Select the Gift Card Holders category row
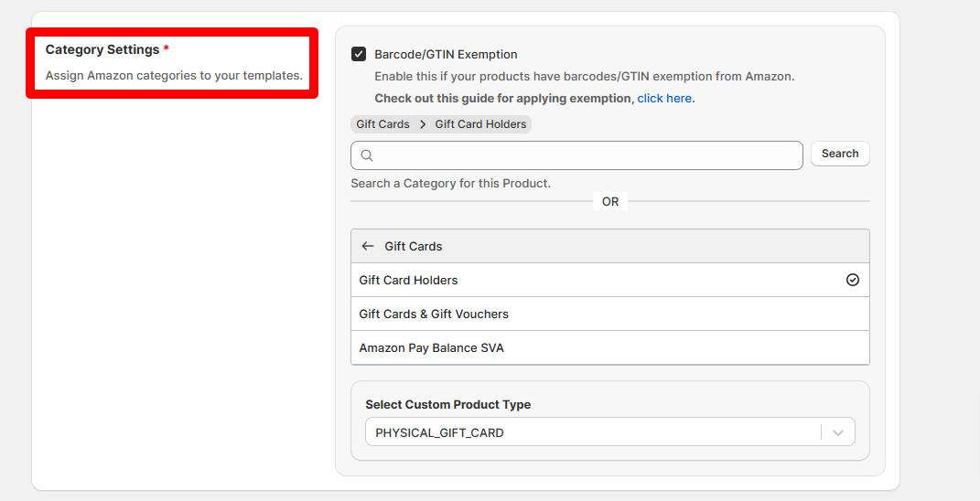Image resolution: width=980 pixels, height=501 pixels. (610, 280)
